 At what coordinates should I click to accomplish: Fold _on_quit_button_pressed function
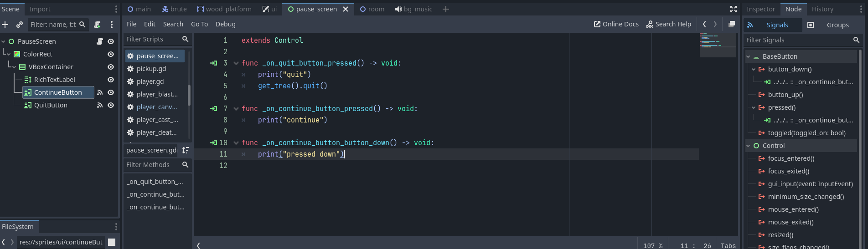click(x=236, y=63)
